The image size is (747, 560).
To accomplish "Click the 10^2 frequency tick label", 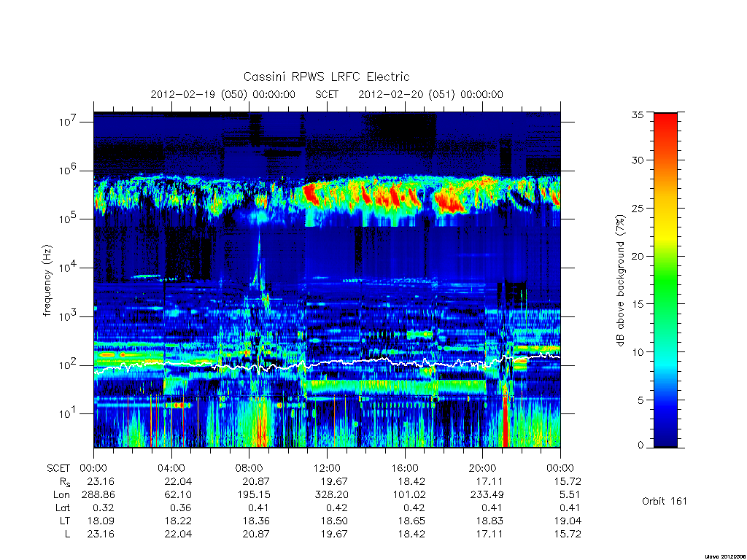I will point(69,365).
